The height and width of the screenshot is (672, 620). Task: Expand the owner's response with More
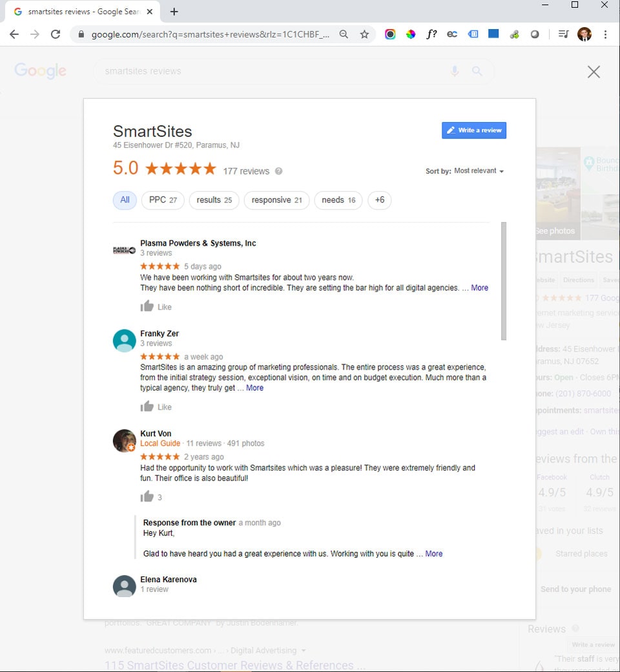click(x=433, y=554)
